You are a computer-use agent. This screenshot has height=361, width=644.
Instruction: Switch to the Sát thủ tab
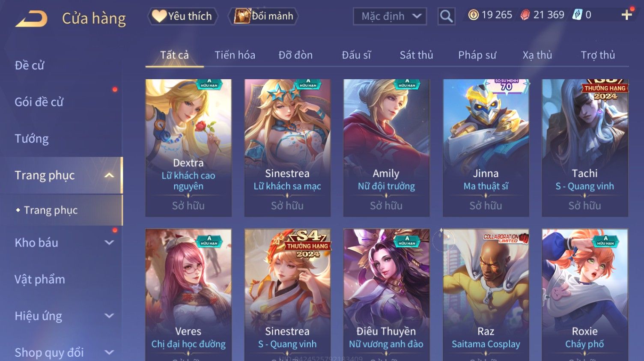tap(416, 55)
